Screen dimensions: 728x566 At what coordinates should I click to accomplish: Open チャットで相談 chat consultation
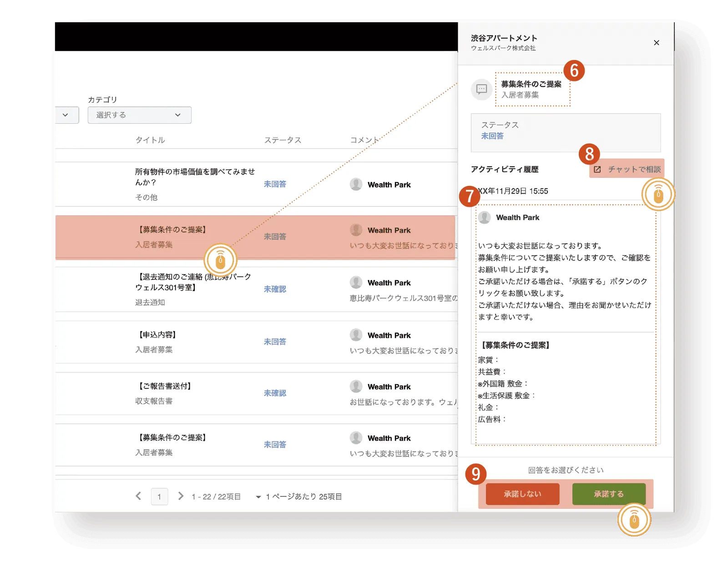pyautogui.click(x=627, y=169)
